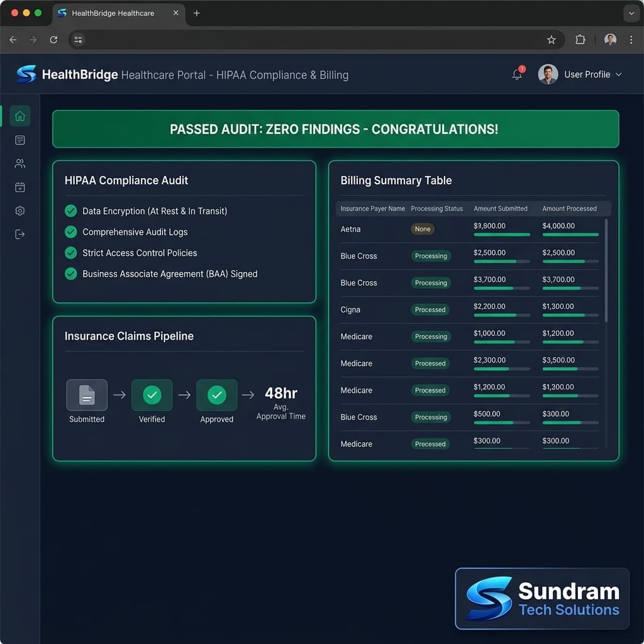Open the browser three-dot menu
Viewport: 644px width, 644px height.
click(x=631, y=40)
